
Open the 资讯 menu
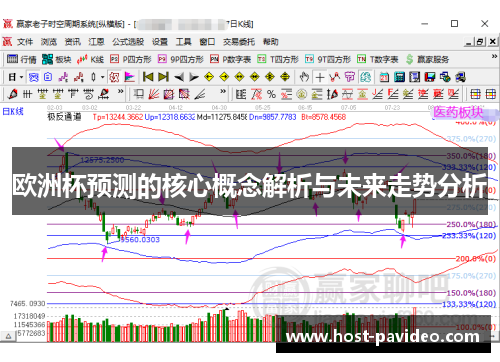[73, 42]
